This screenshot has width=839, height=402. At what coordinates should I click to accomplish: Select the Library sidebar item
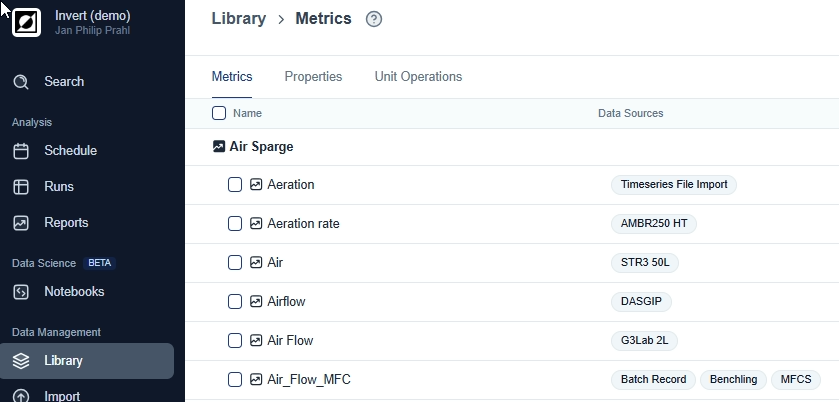87,361
